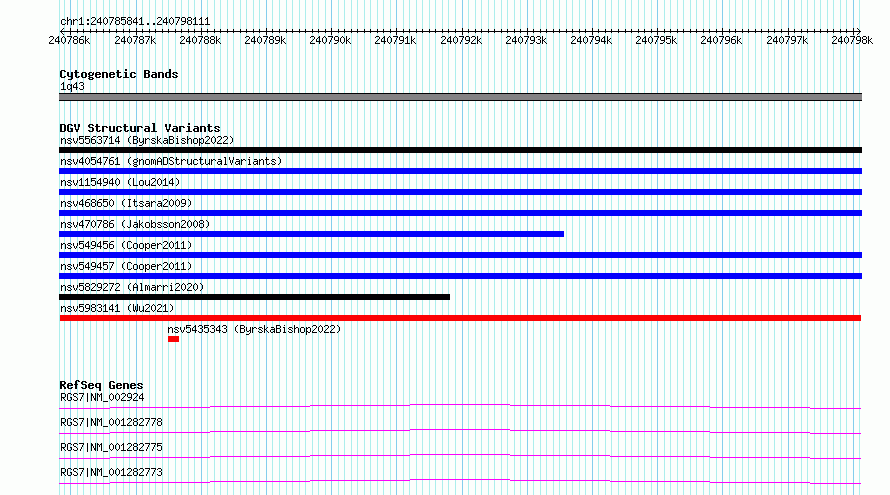Click the 240798k ruler tick label

point(852,40)
